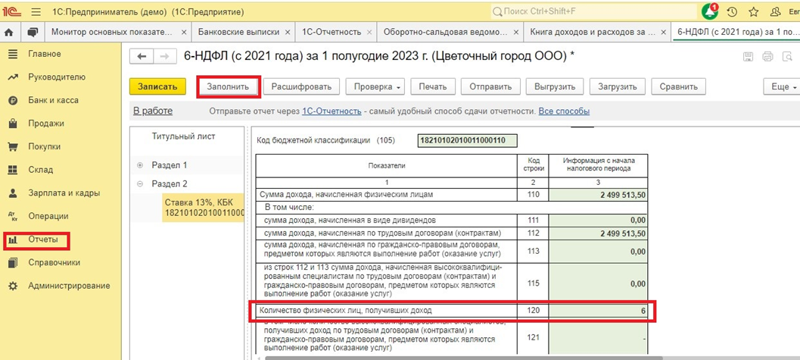Edit the КБК field 18210102010011000110
Viewport: 800px width, 360px height.
coord(467,140)
